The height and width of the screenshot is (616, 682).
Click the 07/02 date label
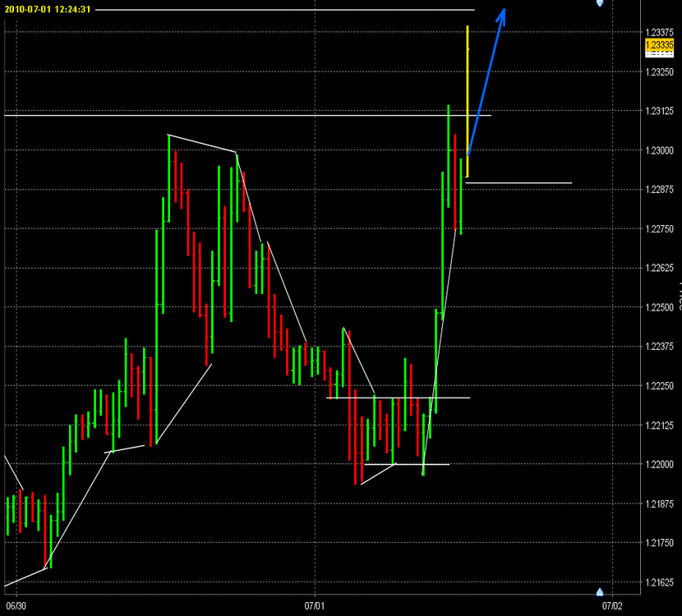[612, 606]
